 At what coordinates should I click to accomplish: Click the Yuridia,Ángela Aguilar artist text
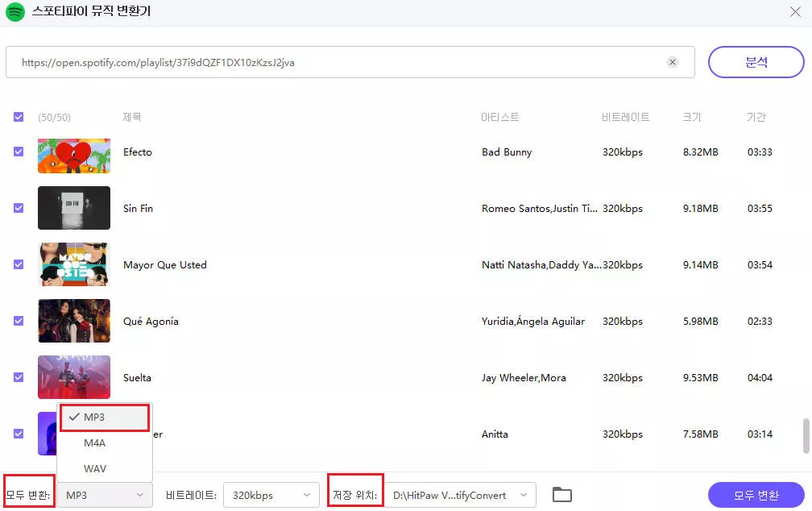coord(533,322)
